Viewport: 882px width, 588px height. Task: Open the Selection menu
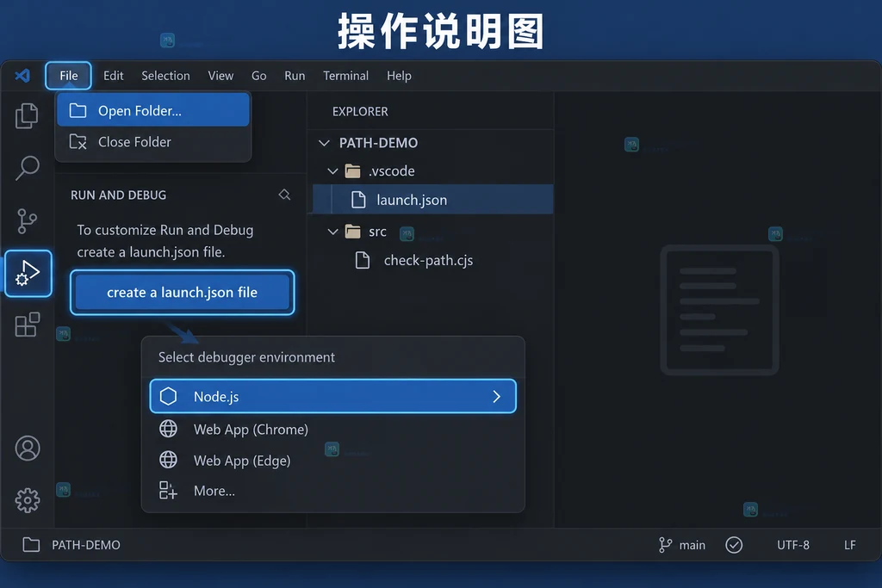(x=165, y=75)
